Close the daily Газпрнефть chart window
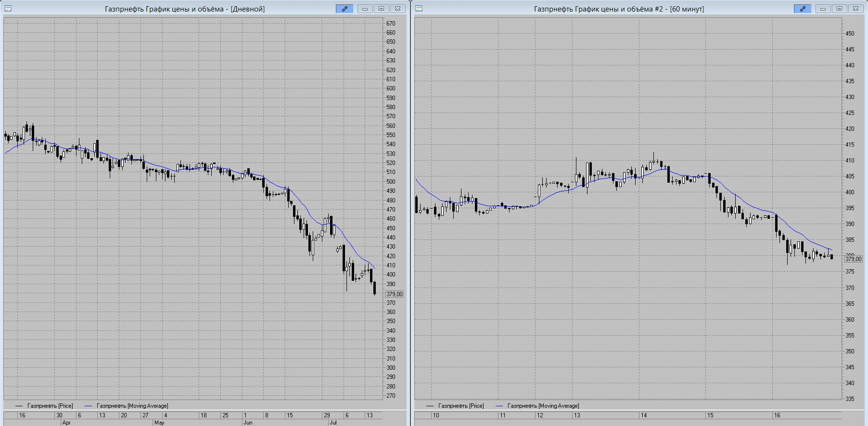The width and height of the screenshot is (868, 426). pos(398,9)
